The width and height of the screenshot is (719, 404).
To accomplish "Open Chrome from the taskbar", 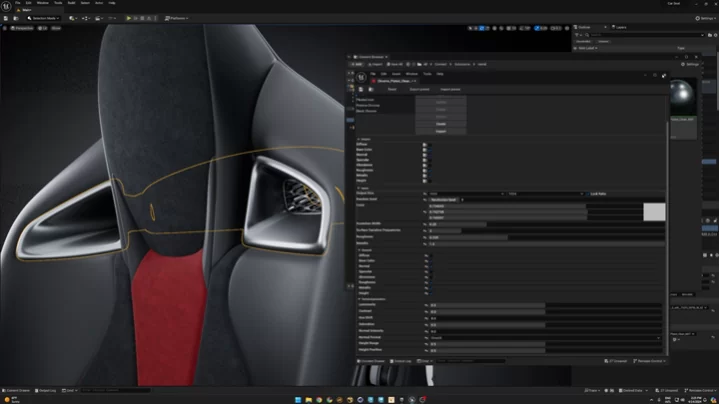I will tap(319, 400).
